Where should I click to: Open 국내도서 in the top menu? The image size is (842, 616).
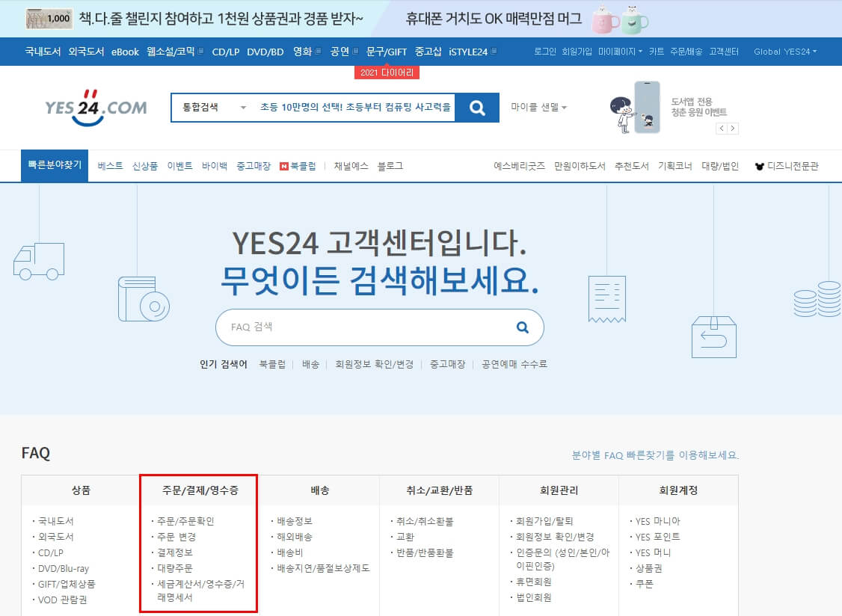(43, 52)
